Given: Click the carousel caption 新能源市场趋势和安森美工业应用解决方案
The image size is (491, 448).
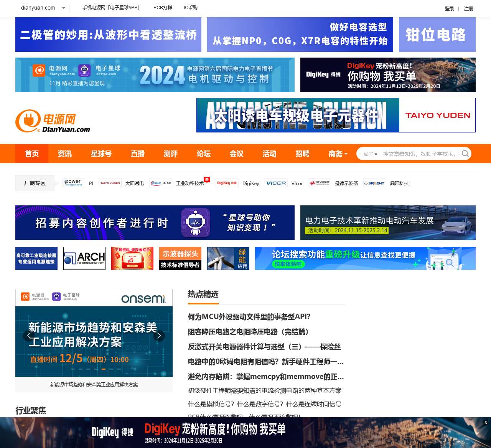Looking at the screenshot, I should click(x=94, y=384).
